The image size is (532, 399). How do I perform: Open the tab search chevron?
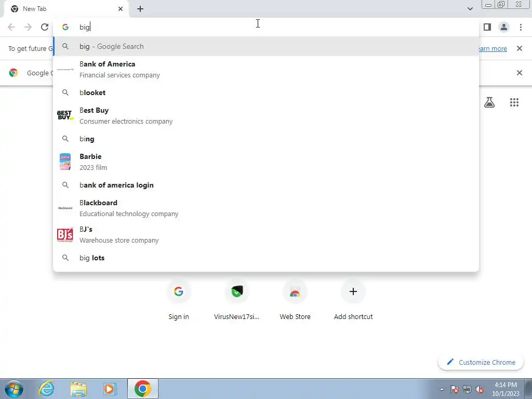click(x=470, y=9)
